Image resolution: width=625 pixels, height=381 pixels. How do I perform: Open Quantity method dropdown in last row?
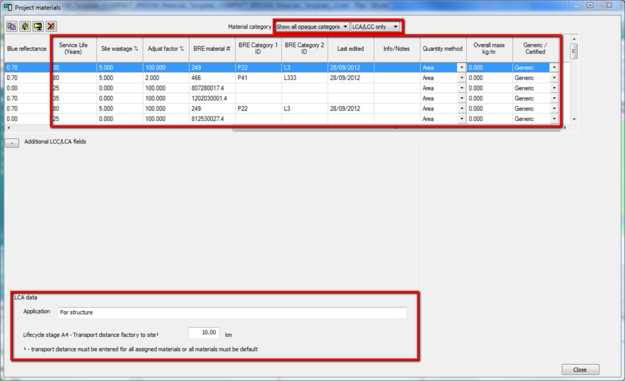click(462, 119)
